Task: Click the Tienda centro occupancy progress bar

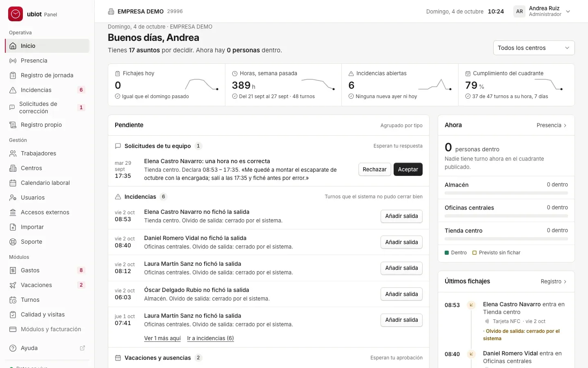Action: point(506,239)
